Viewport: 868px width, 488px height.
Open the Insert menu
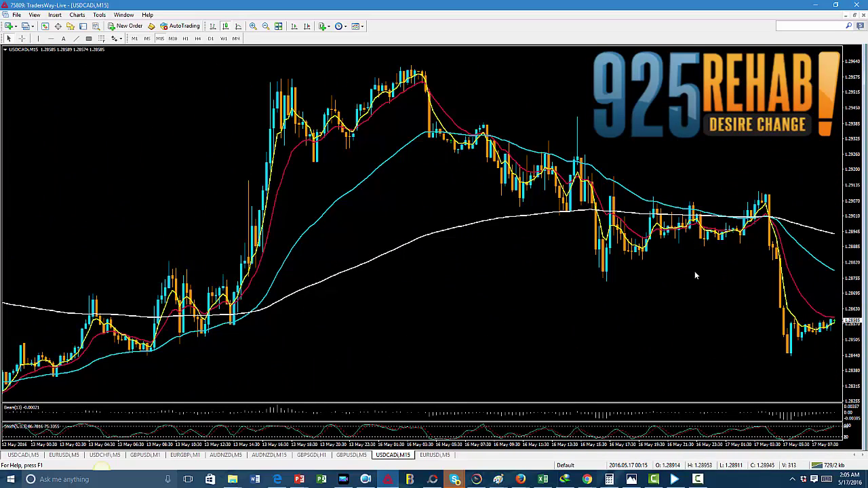tap(55, 15)
